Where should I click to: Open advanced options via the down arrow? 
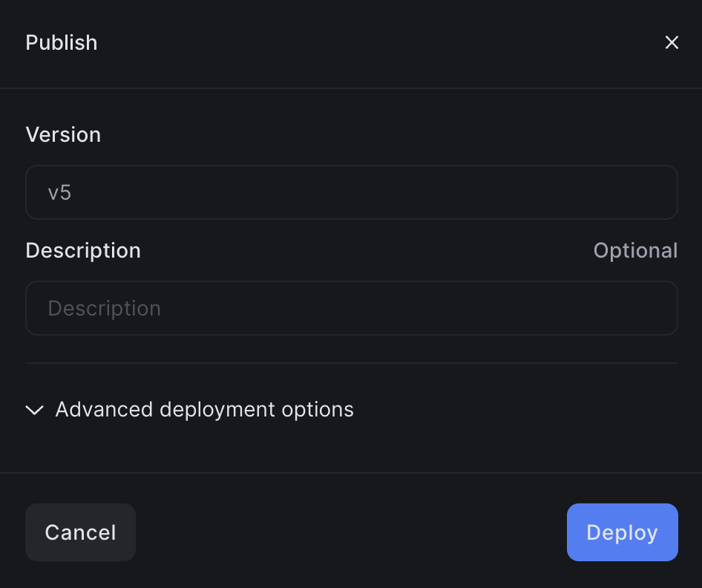(35, 410)
